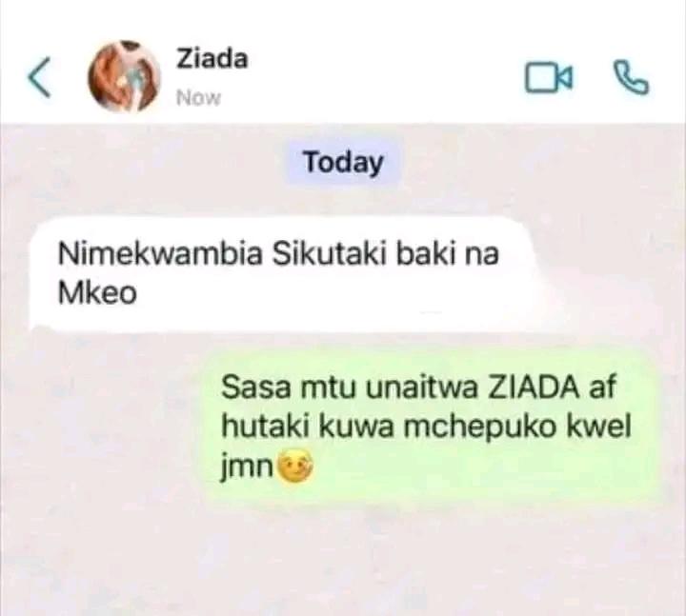This screenshot has width=686, height=616.
Task: Tap the "jmn" text before the emoji
Action: [247, 468]
